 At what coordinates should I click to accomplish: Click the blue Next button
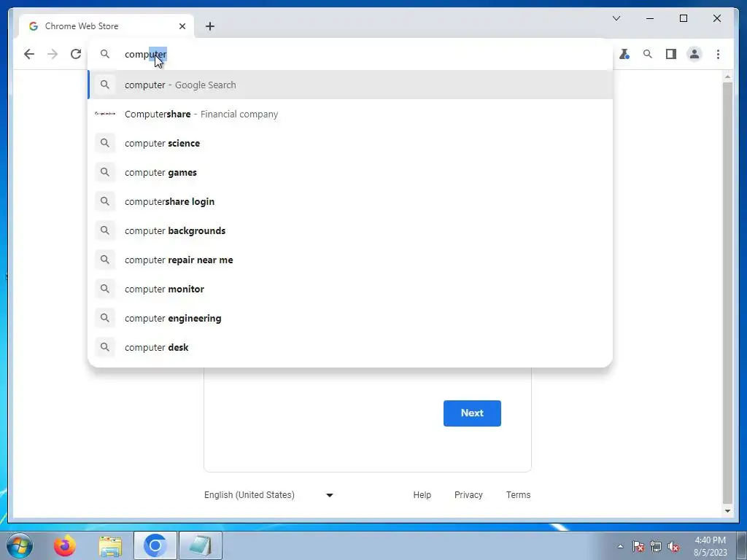pos(472,413)
